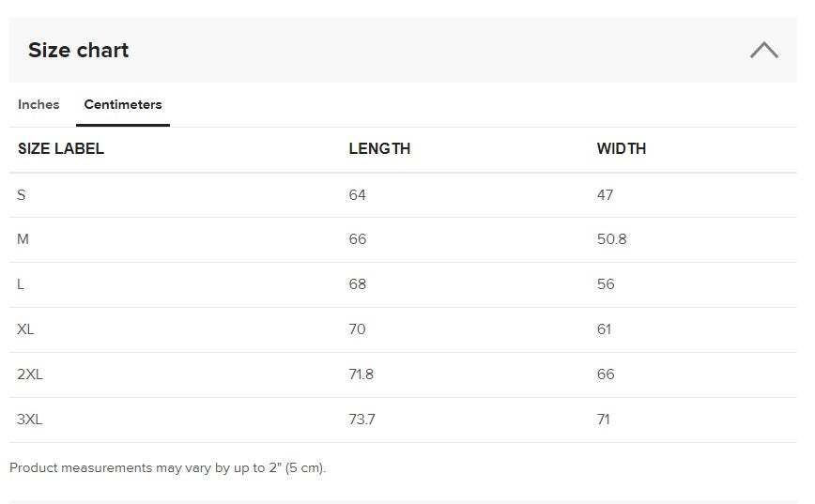Collapse the Size chart section chevron
This screenshot has height=504, width=815.
pyautogui.click(x=763, y=51)
